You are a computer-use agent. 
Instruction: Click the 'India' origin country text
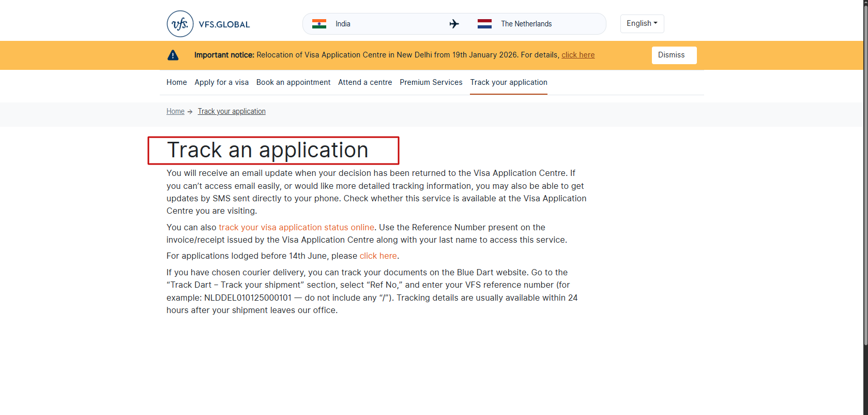click(343, 24)
